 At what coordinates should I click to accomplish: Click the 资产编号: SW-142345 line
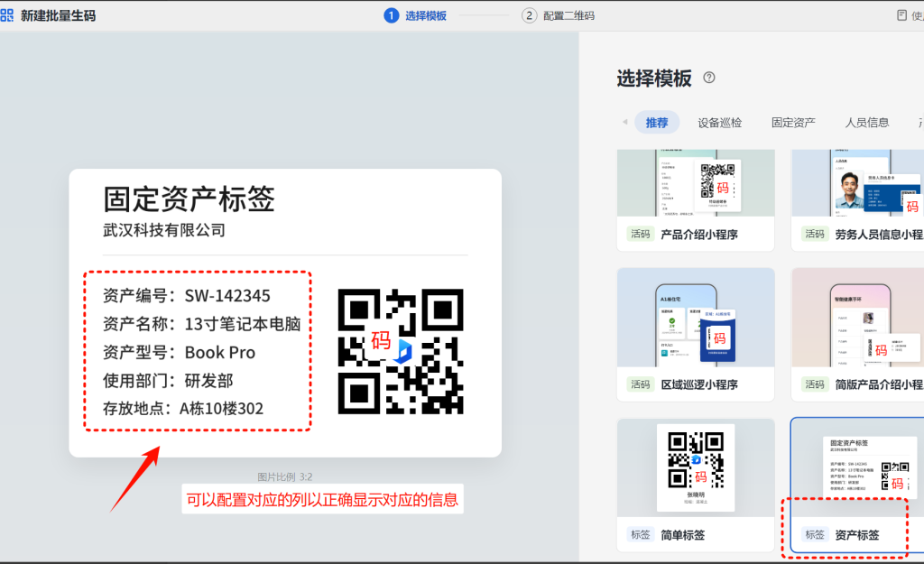[x=186, y=295]
